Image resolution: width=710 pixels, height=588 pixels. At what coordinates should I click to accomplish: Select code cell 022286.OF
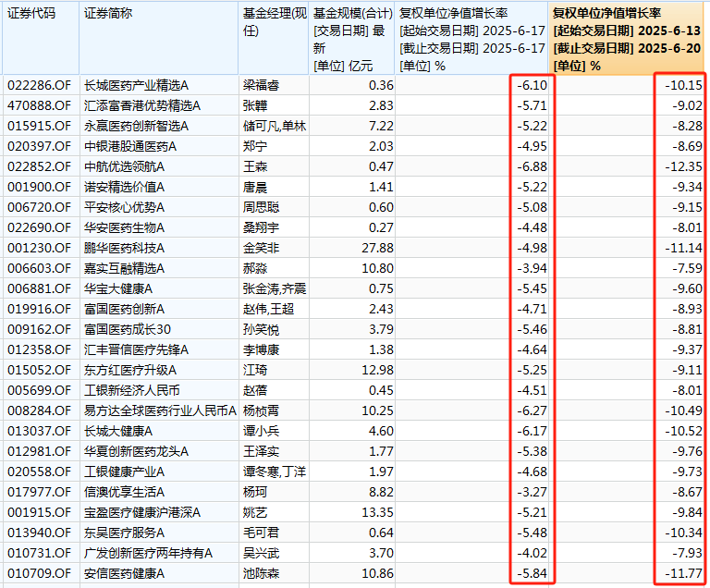click(40, 85)
